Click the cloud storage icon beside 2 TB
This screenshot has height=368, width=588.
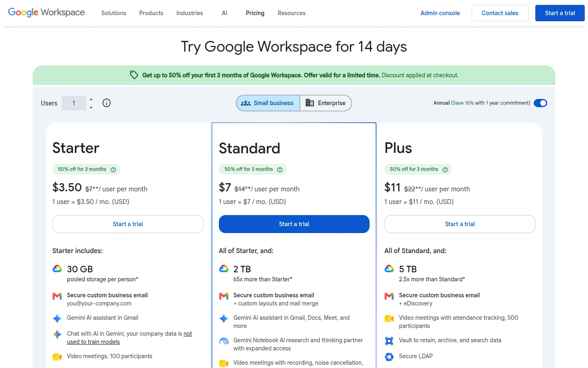(x=224, y=269)
